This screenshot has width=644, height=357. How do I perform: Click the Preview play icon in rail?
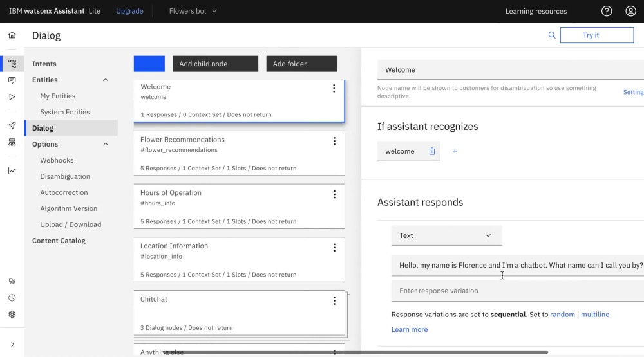[12, 97]
